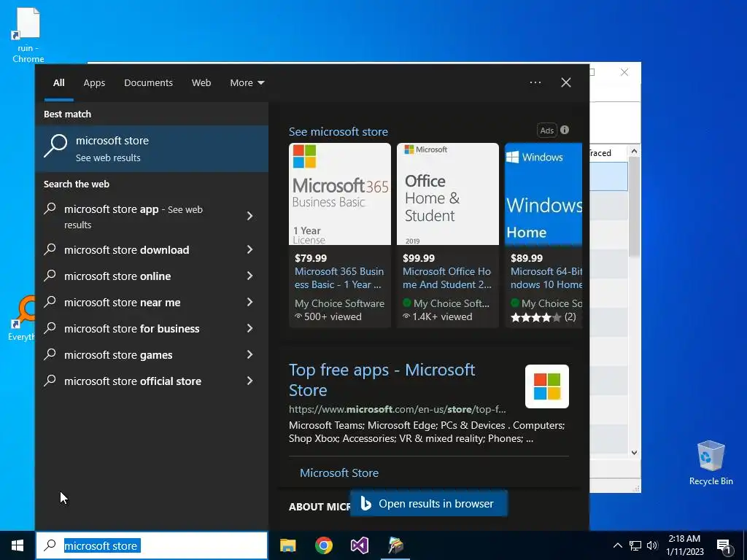Open the Microsoft 365 Business Basic ad image
Image resolution: width=747 pixels, height=560 pixels.
[x=340, y=194]
